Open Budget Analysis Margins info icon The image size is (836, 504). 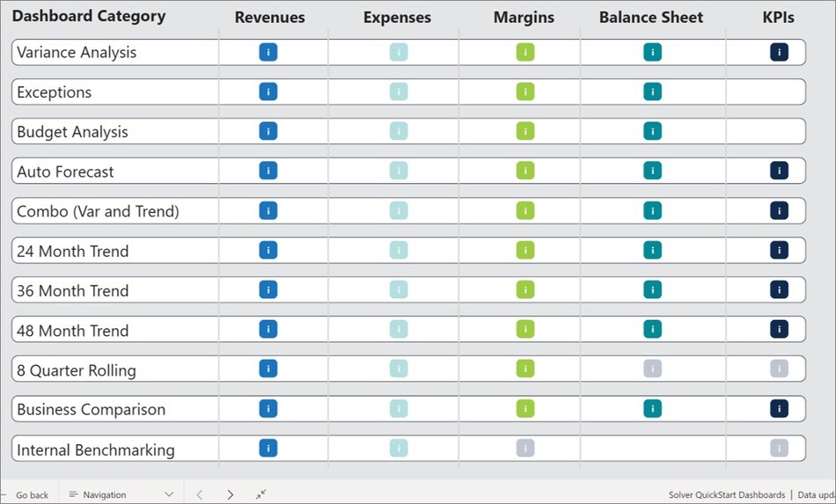(x=525, y=131)
